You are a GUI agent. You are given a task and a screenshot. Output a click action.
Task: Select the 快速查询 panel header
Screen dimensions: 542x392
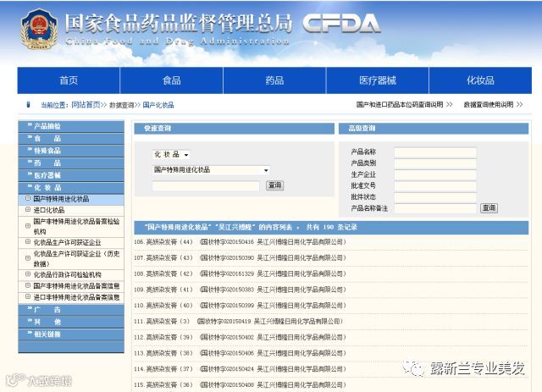click(x=234, y=128)
